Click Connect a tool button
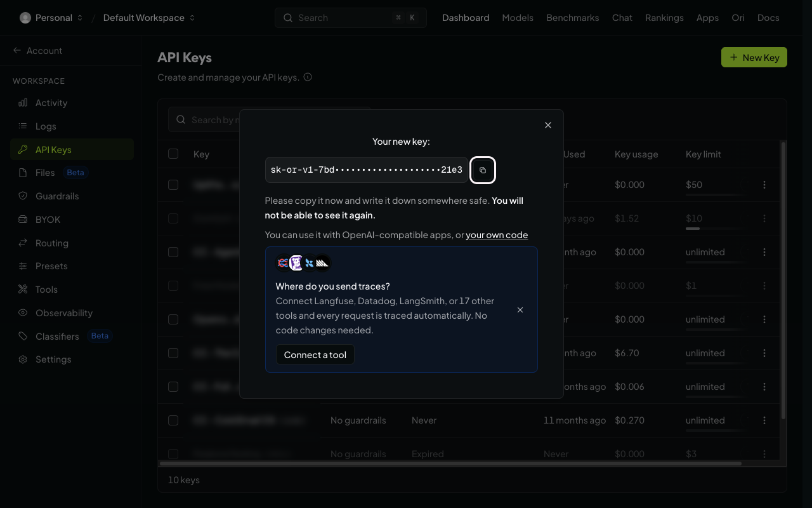The height and width of the screenshot is (508, 812). tap(315, 354)
